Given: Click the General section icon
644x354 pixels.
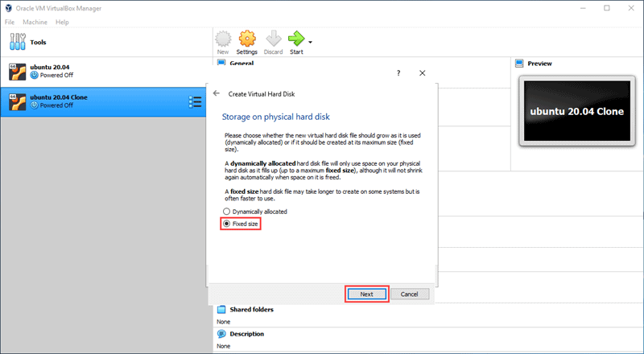Looking at the screenshot, I should pos(221,63).
